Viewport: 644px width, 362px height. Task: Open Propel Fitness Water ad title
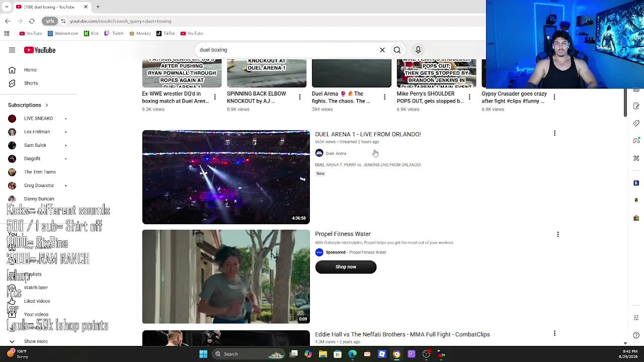coord(343,234)
